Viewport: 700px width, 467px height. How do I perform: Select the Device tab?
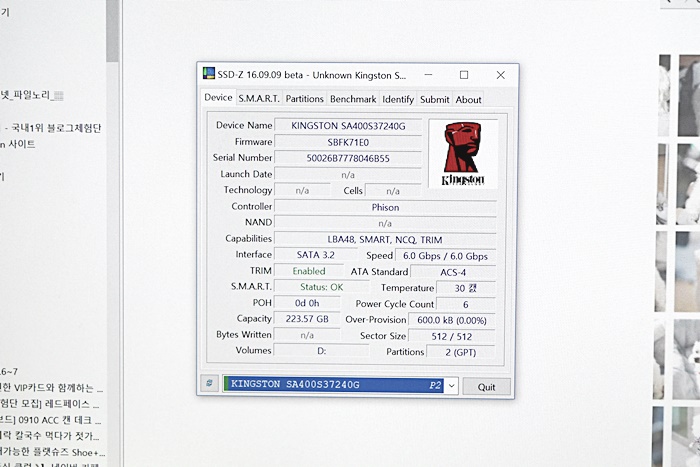(218, 98)
